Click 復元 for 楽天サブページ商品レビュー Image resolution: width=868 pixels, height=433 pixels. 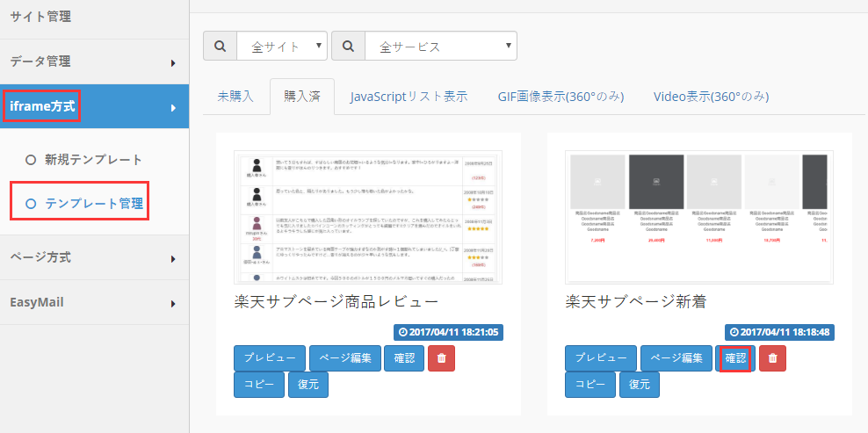(x=307, y=385)
